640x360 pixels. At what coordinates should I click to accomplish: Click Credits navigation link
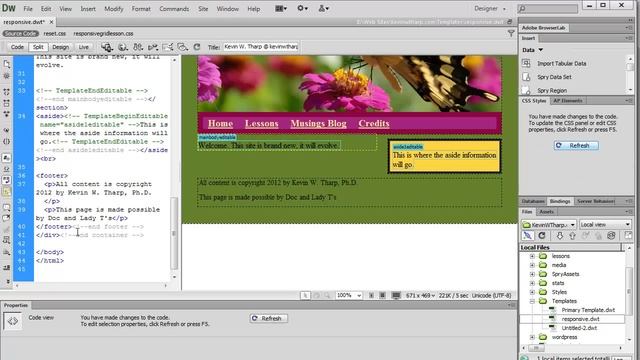pos(374,124)
